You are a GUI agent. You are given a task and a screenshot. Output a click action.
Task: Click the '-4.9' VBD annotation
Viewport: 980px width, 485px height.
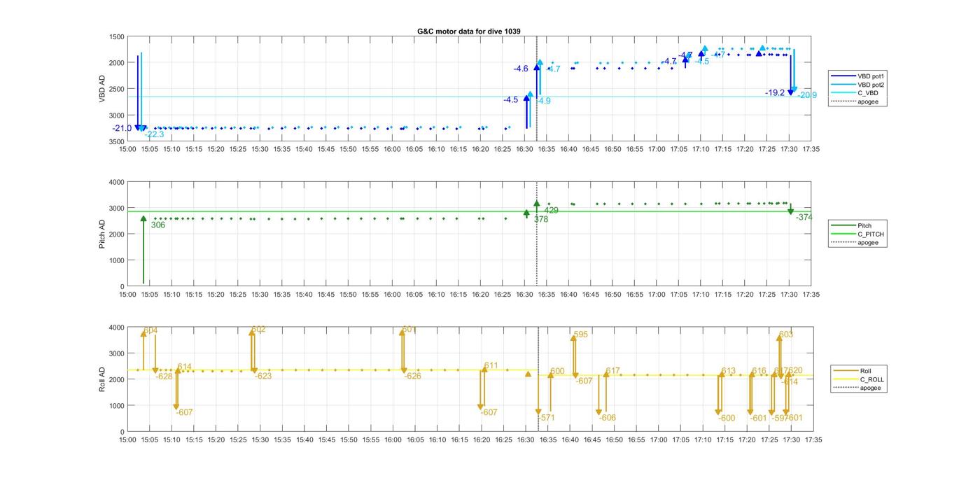click(543, 101)
